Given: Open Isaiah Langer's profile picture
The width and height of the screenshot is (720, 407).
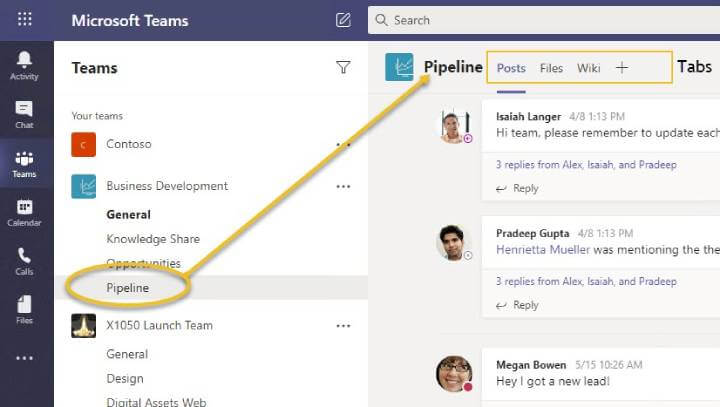Looking at the screenshot, I should [455, 126].
